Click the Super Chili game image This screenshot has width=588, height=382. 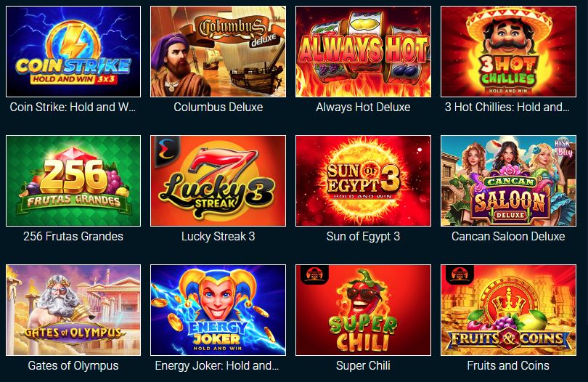(x=363, y=310)
